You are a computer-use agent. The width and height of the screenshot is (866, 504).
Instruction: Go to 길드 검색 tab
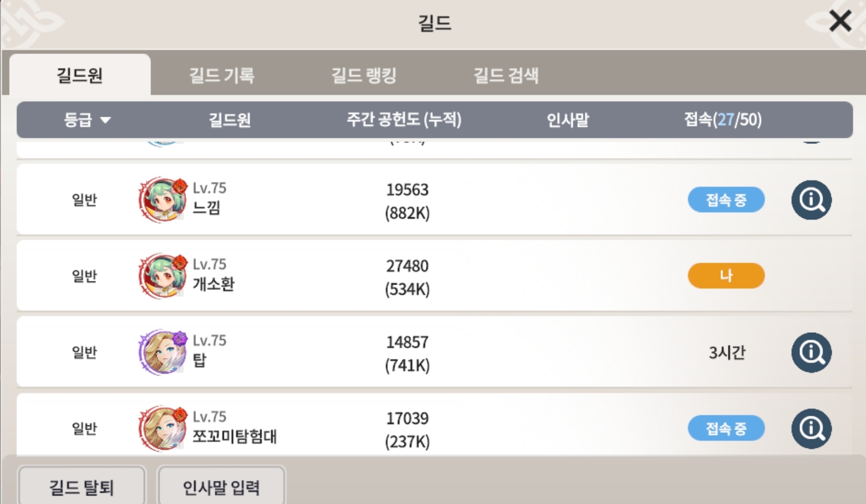[x=506, y=75]
